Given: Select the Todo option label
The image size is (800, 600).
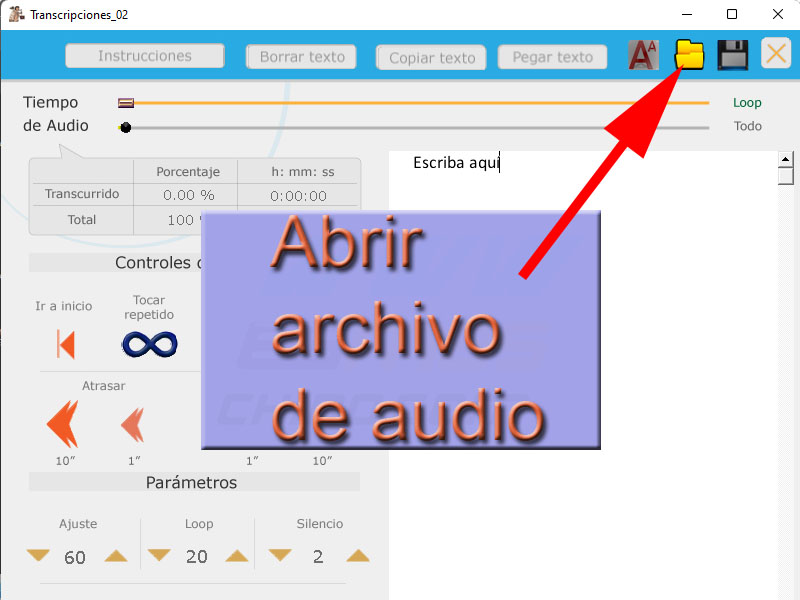Looking at the screenshot, I should (x=747, y=126).
